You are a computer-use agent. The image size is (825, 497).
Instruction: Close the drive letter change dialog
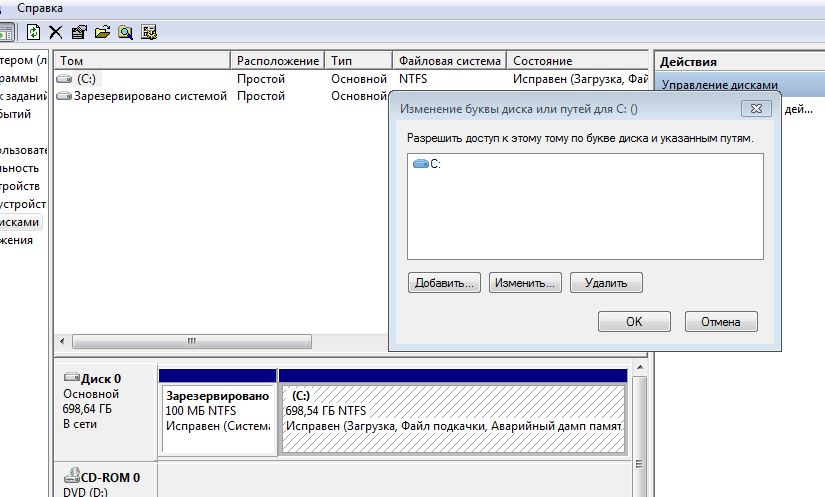click(x=755, y=108)
